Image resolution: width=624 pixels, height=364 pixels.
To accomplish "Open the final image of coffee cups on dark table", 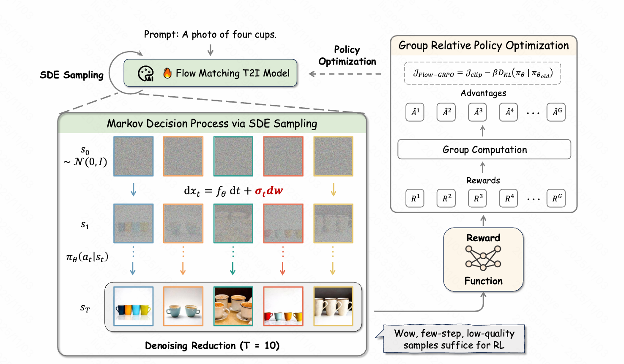I will click(x=233, y=306).
